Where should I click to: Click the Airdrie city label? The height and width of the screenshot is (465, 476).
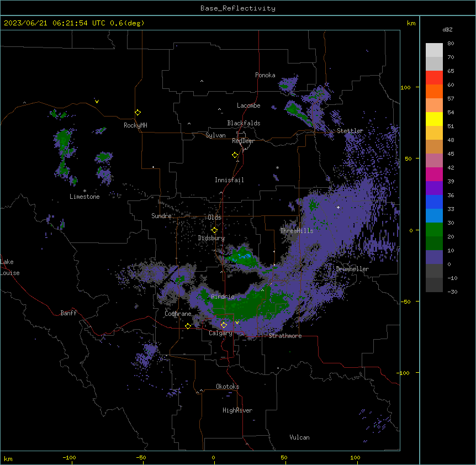tap(223, 297)
